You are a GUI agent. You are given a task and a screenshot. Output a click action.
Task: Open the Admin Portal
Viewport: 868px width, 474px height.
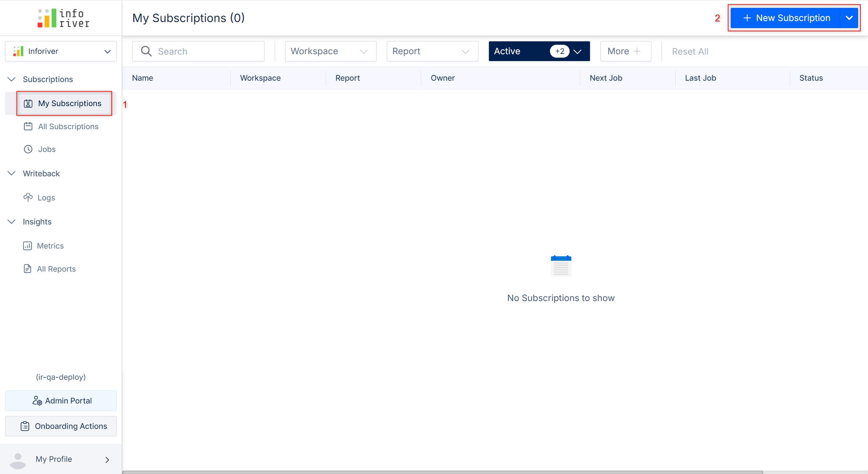[61, 401]
